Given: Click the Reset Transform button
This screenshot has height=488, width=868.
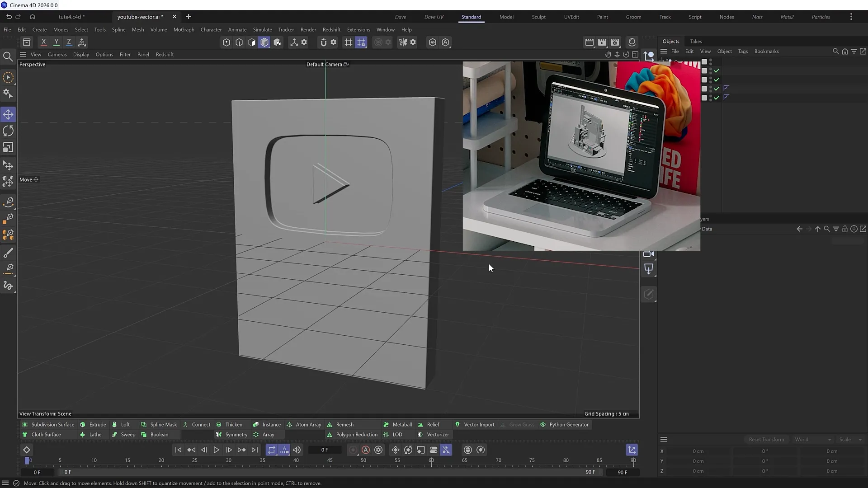Looking at the screenshot, I should point(766,439).
